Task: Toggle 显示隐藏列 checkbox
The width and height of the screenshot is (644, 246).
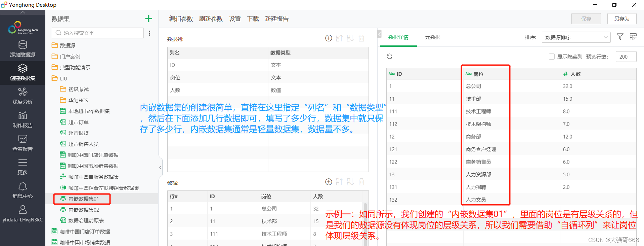Action: [552, 57]
